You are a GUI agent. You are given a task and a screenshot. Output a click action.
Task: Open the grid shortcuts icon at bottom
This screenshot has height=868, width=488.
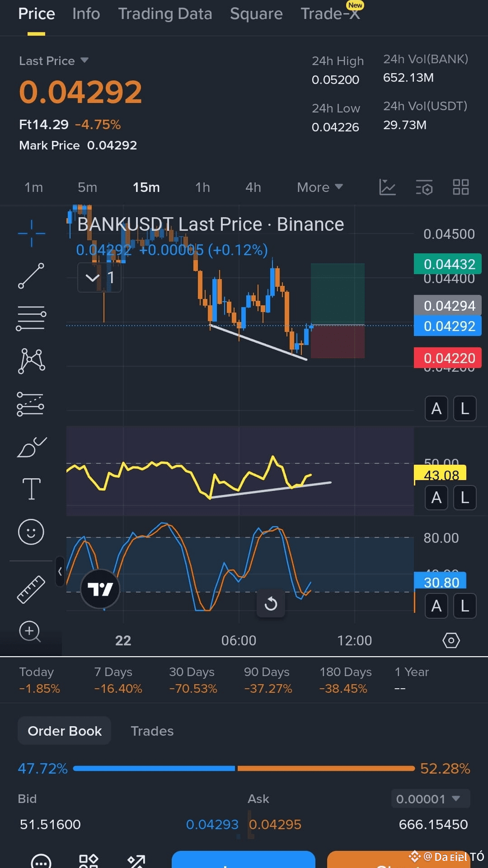89,861
